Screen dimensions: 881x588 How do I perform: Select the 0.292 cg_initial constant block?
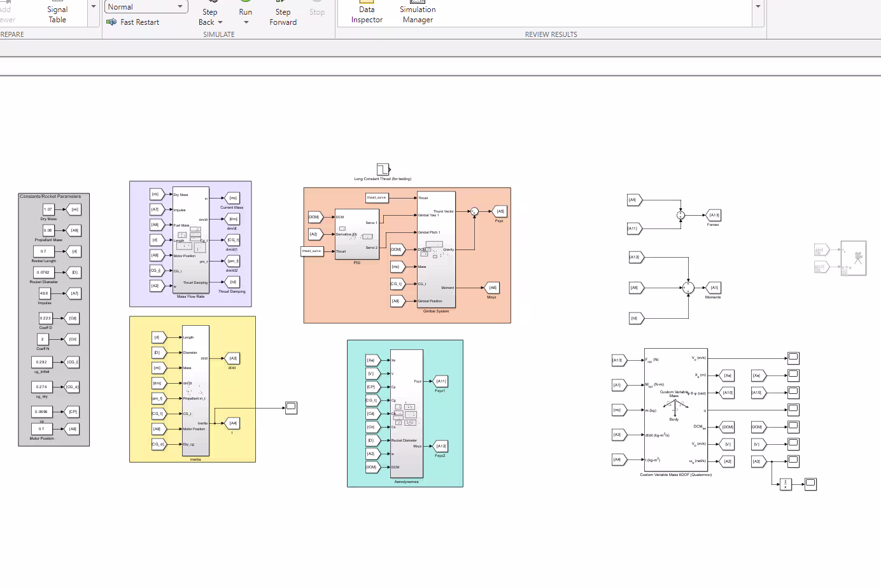click(x=41, y=362)
